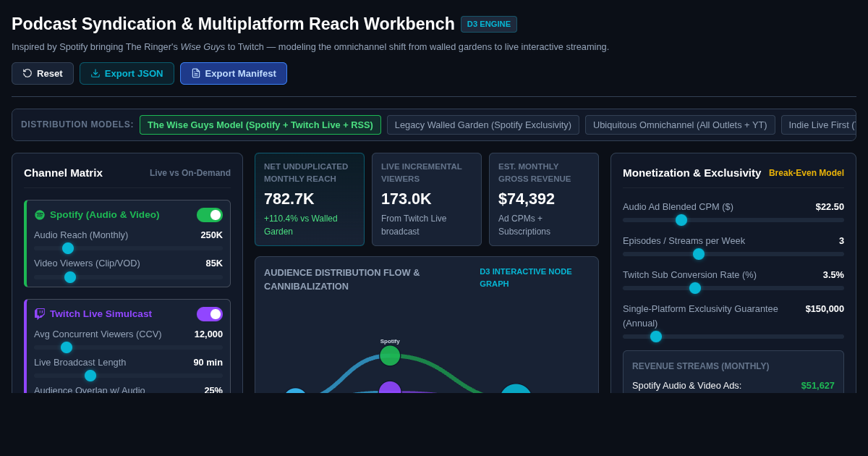This screenshot has height=456, width=868.
Task: Toggle off Spotify (Audio & Video) channel
Action: pos(210,215)
